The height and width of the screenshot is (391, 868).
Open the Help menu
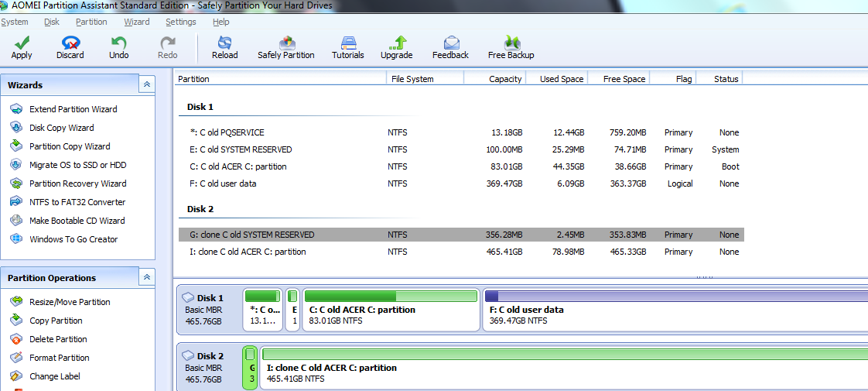[x=221, y=22]
